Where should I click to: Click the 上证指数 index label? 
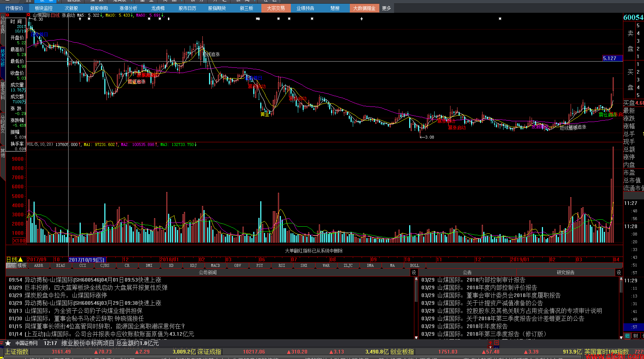17,352
